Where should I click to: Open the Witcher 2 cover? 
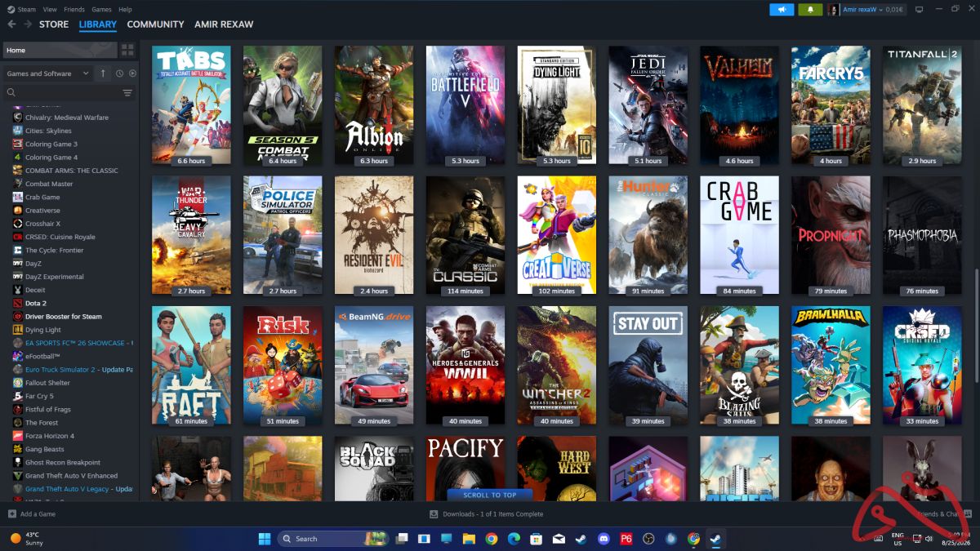click(557, 366)
